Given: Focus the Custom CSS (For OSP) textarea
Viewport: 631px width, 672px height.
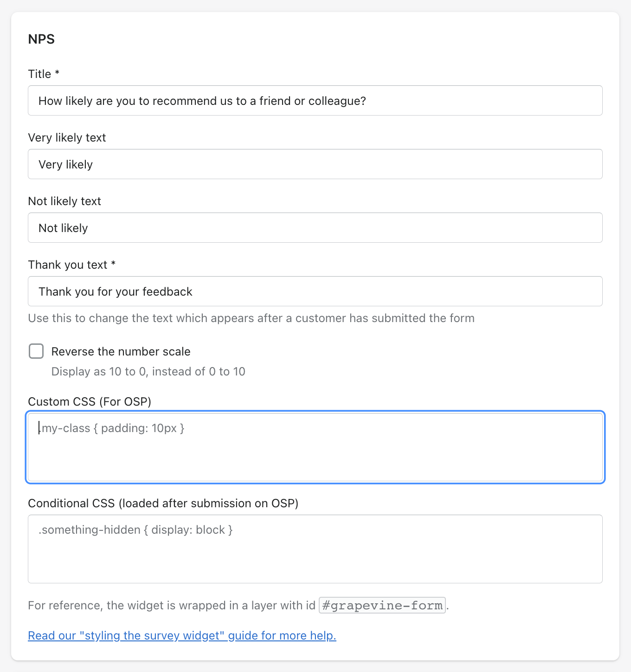Looking at the screenshot, I should click(x=315, y=447).
